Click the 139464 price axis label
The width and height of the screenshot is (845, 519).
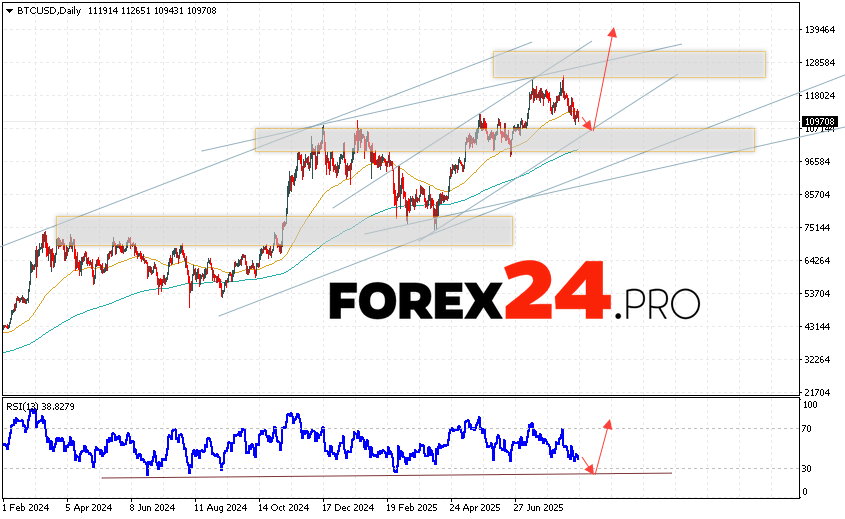tap(819, 30)
